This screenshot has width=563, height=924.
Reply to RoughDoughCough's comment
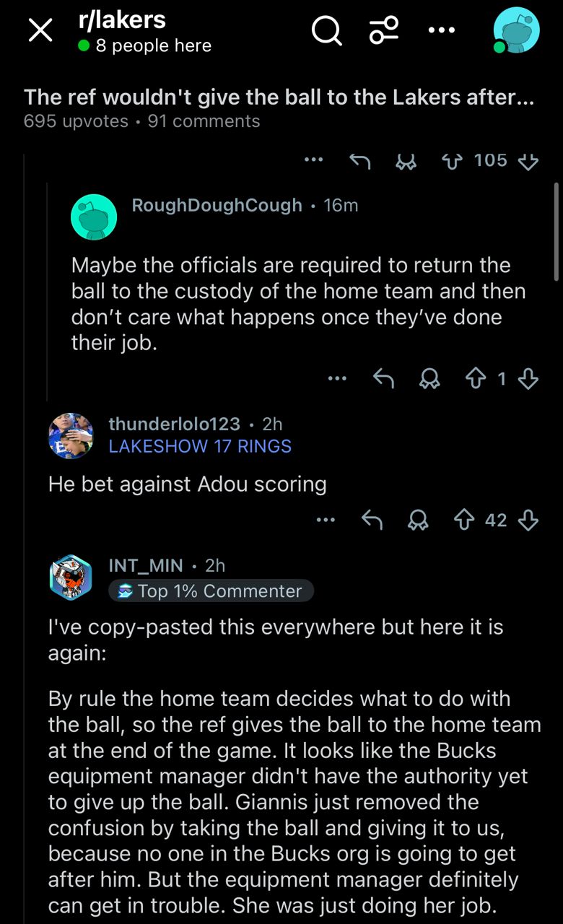click(383, 379)
